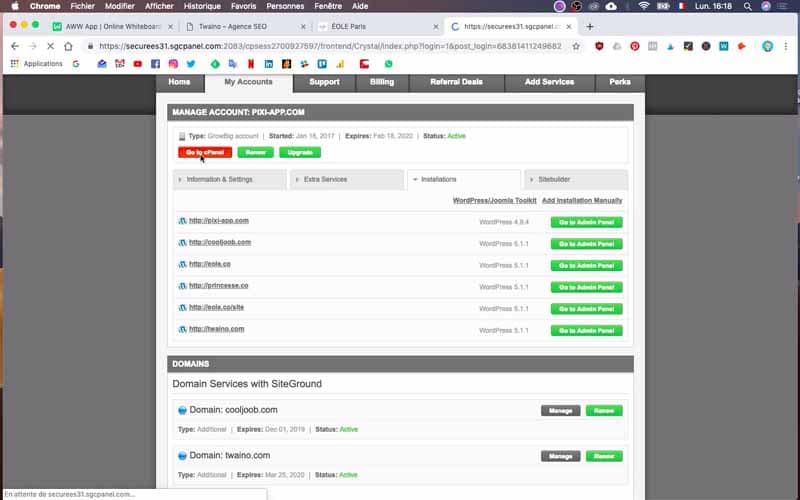Open the browser home page

tap(68, 46)
